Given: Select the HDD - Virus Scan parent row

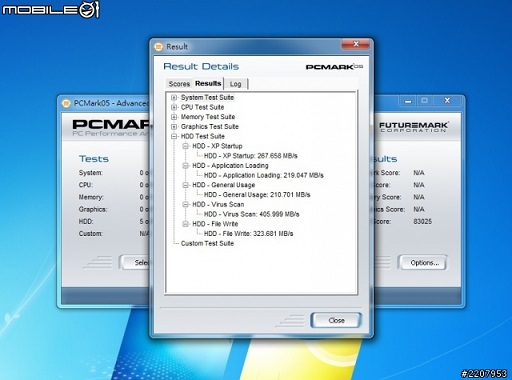Looking at the screenshot, I should pos(218,204).
